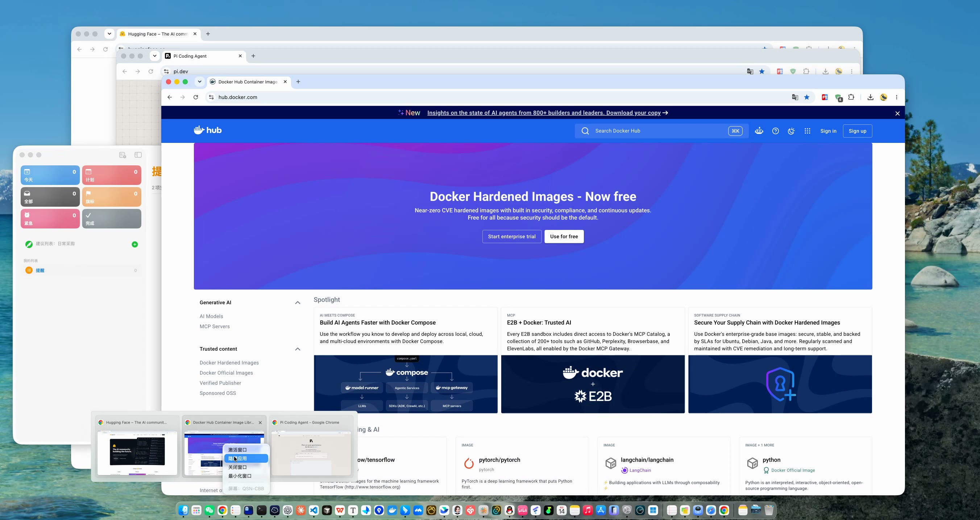
Task: Click the Docker hub logo
Action: [207, 130]
